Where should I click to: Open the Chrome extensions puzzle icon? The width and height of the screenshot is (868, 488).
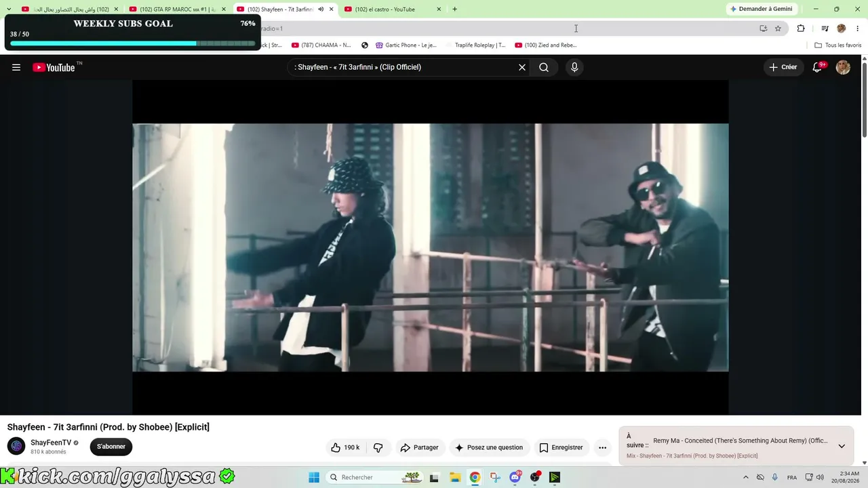[801, 28]
